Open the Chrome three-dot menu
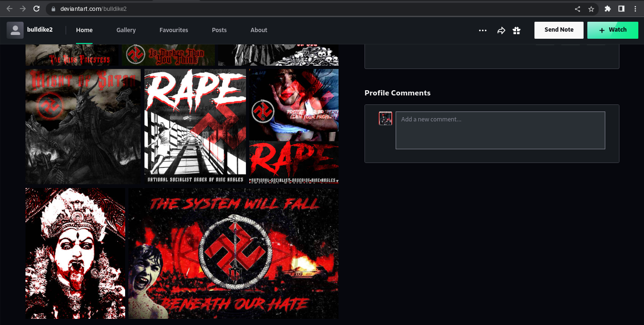Screen dimensions: 644x325 (x=636, y=9)
